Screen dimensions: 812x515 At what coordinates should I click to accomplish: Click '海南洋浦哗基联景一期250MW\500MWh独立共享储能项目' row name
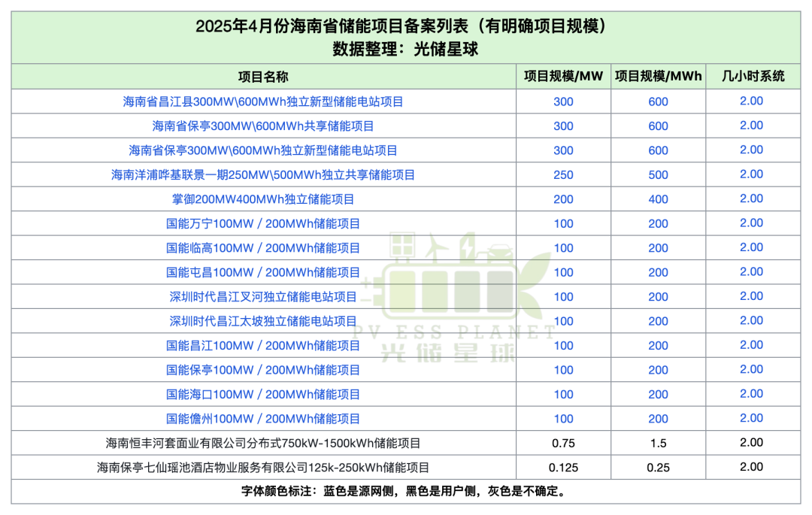pos(263,174)
